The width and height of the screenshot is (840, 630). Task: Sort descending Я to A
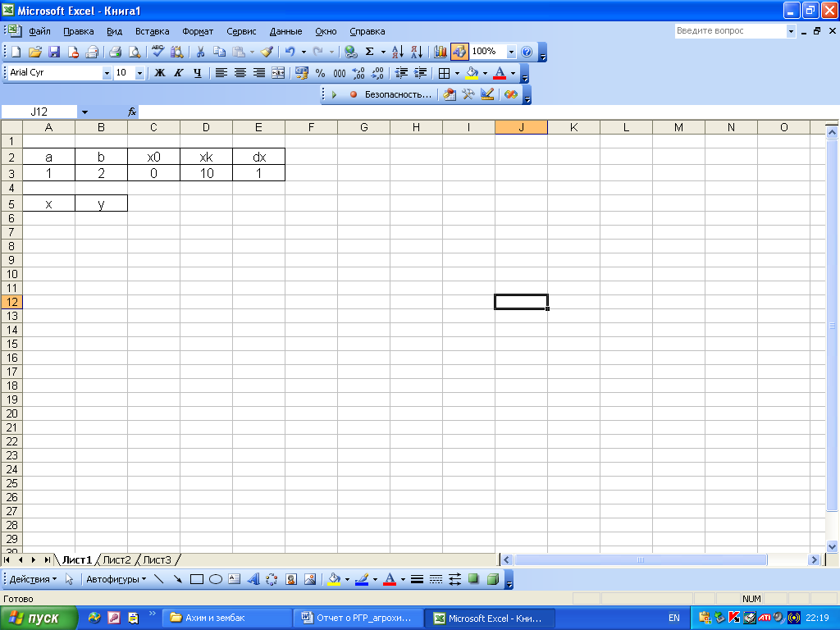click(416, 52)
